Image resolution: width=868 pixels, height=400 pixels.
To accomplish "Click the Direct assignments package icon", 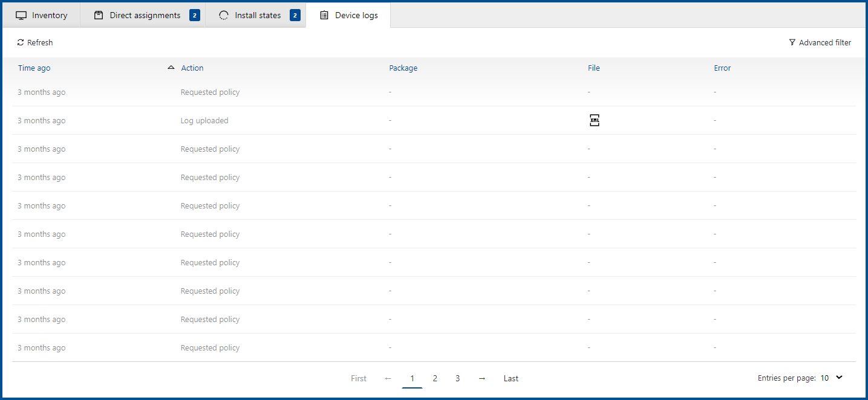I will pyautogui.click(x=99, y=16).
